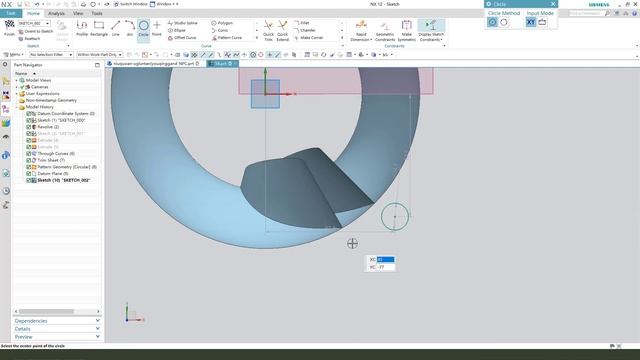Switch to parameter input mode

[542, 22]
